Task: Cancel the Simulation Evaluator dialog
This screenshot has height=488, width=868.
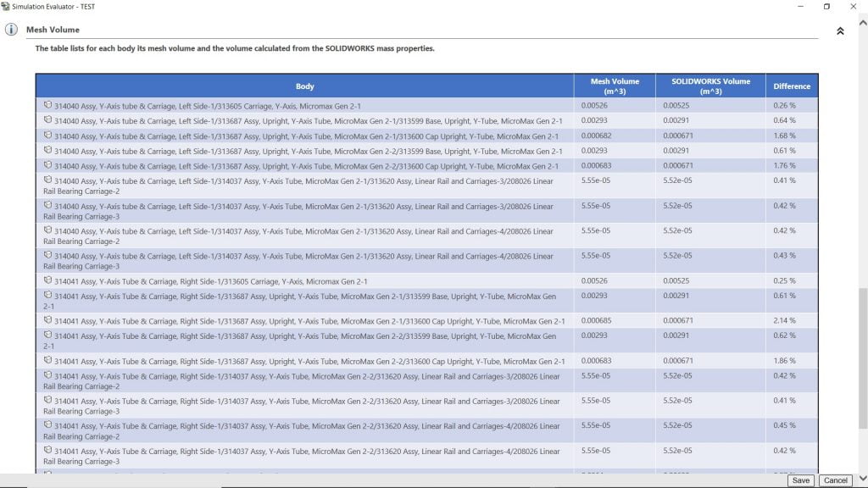Action: 835,480
